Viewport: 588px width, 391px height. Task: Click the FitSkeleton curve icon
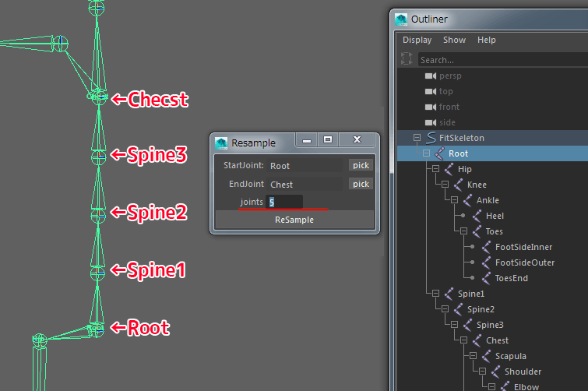[x=430, y=138]
